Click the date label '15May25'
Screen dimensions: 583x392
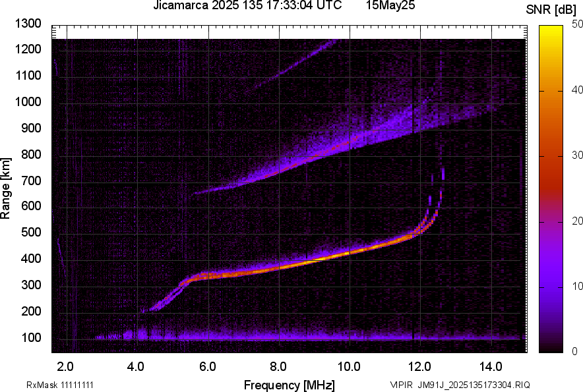[x=390, y=5]
